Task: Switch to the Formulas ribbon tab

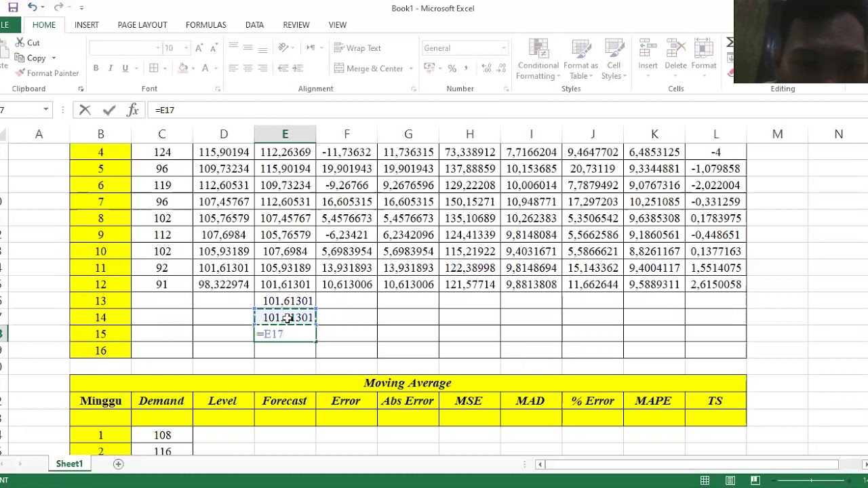Action: point(206,25)
